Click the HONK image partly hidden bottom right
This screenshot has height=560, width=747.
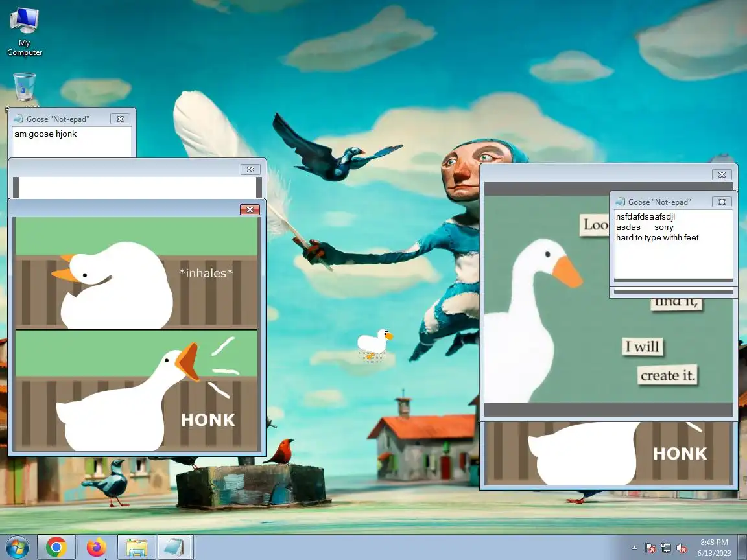pyautogui.click(x=608, y=453)
